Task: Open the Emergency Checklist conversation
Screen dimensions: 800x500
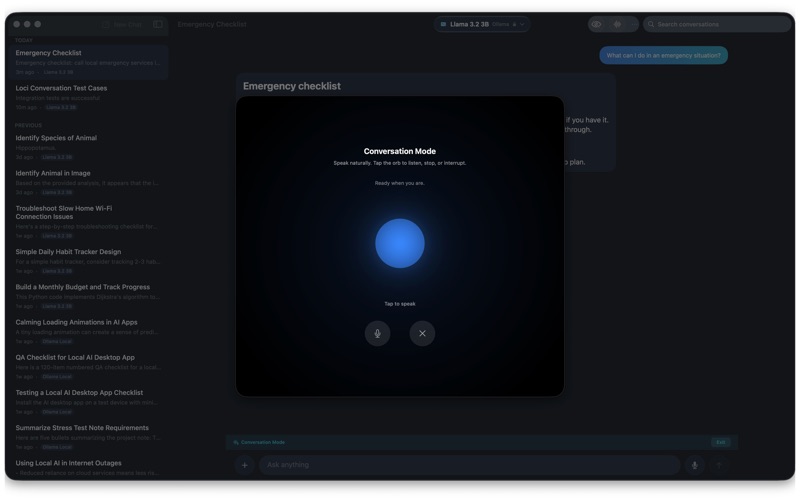Action: click(88, 62)
